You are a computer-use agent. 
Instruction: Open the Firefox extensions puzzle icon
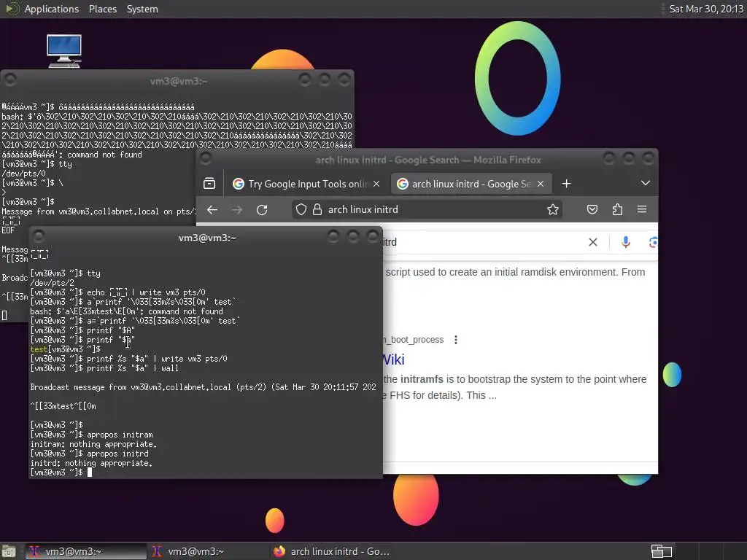[x=617, y=209]
